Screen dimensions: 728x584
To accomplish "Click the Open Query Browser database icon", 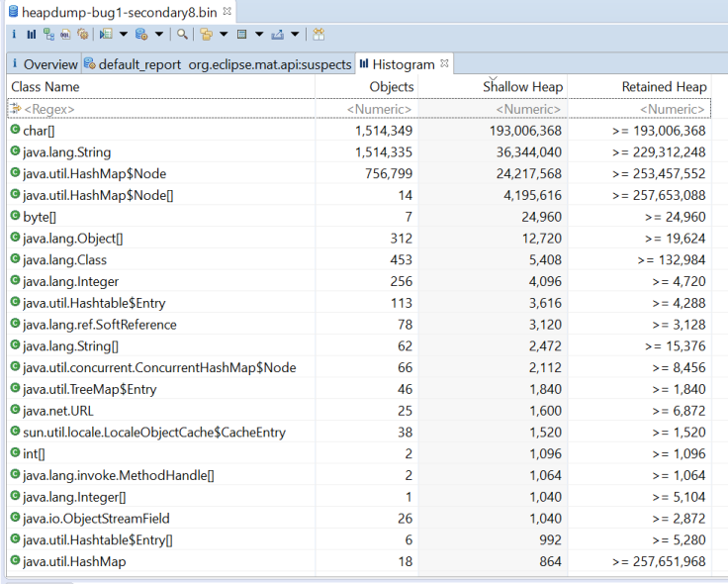I will coord(141,34).
